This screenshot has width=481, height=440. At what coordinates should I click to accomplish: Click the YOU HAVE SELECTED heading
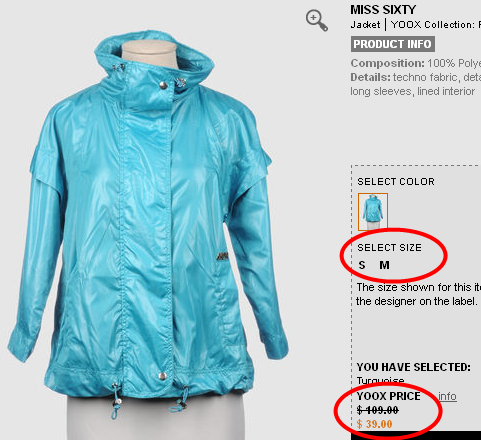[414, 367]
